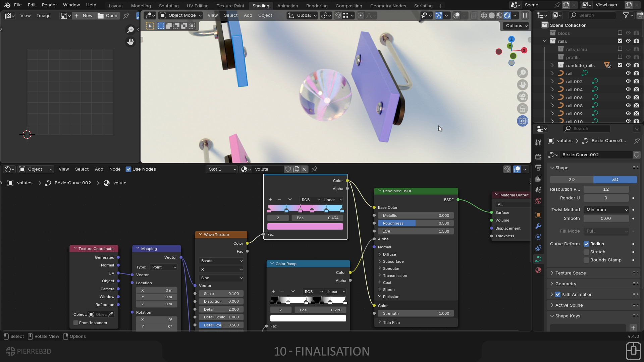Open the Scene properties tab
Viewport: 644px width, 362px height.
(538, 189)
